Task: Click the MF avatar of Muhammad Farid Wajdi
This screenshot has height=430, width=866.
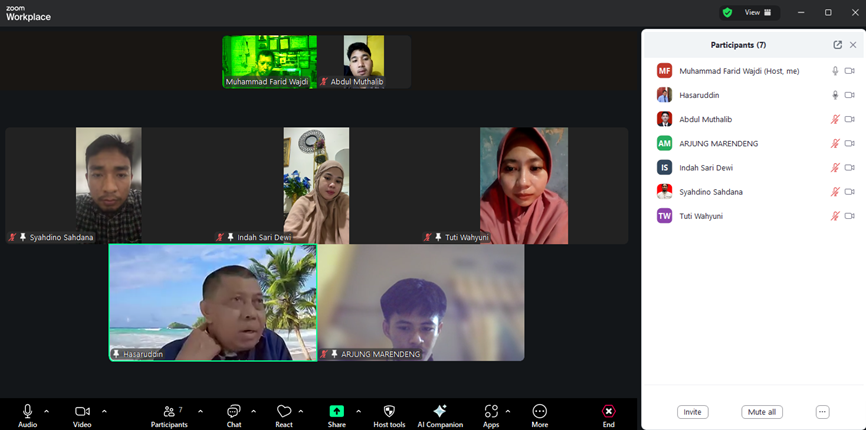Action: point(664,71)
